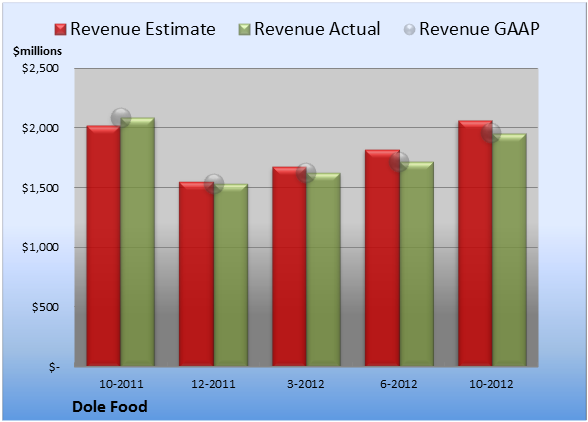Click the "$500" y-axis label
Viewport: 588px width, 422px height.
45,307
